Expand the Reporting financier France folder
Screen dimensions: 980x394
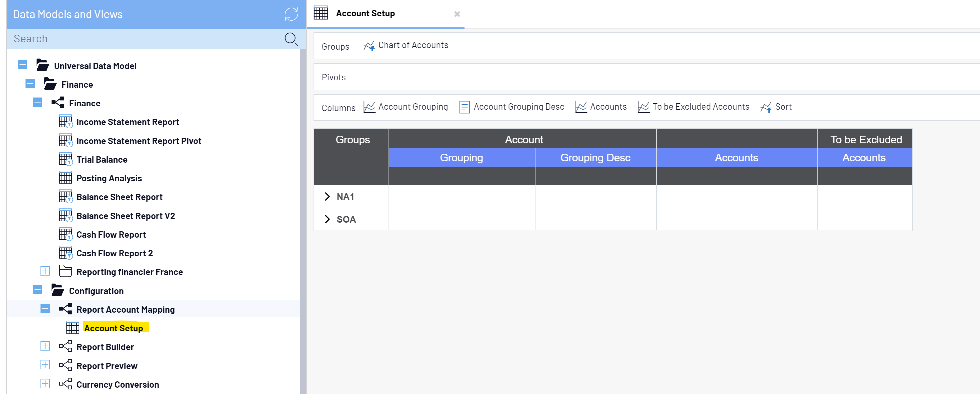pos(45,271)
